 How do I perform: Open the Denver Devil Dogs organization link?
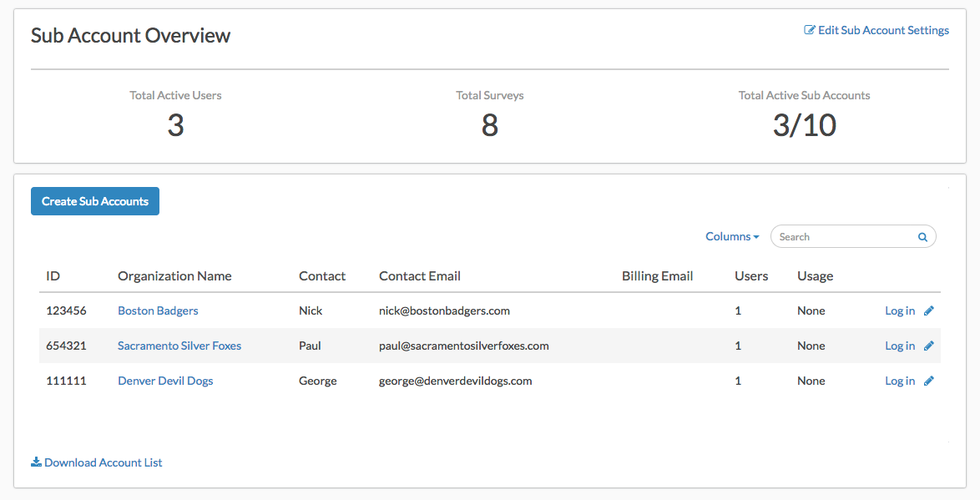165,381
